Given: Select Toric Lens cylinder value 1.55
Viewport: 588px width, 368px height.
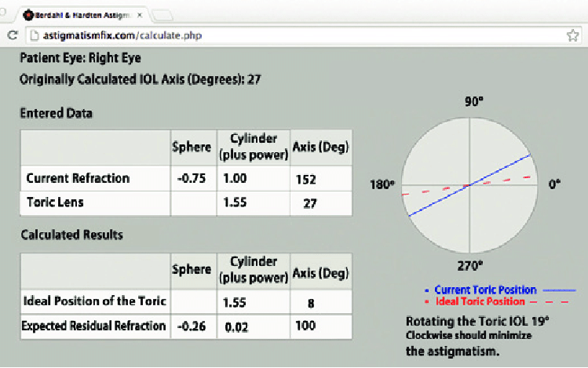Looking at the screenshot, I should (235, 202).
